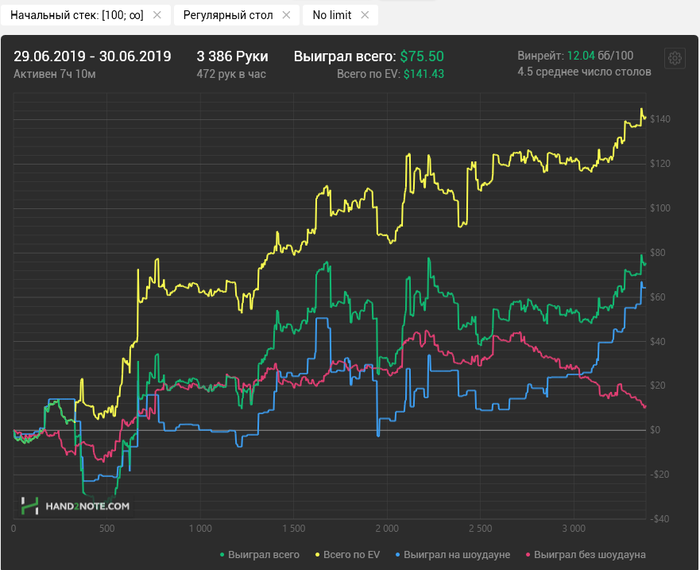
Task: Toggle the 'Выиграл всего' legend series
Action: pyautogui.click(x=260, y=555)
